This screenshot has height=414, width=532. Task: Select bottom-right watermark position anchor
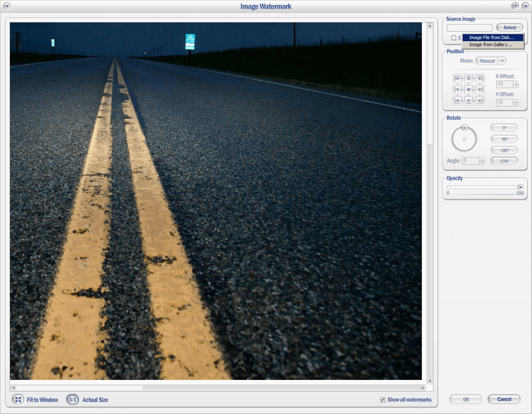[x=480, y=100]
